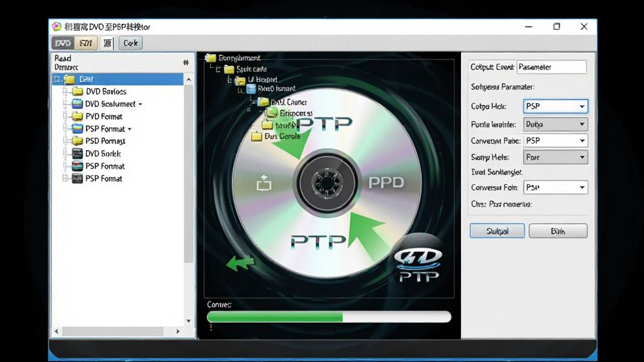Image resolution: width=644 pixels, height=362 pixels.
Task: Click the Sofigess Paramater label text
Action: point(502,87)
